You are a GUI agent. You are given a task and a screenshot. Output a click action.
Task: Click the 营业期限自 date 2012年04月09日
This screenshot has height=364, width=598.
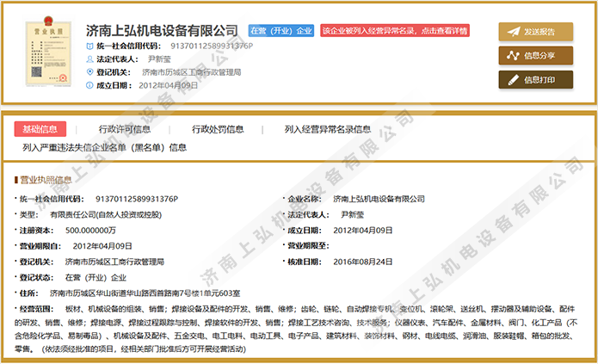click(x=102, y=246)
